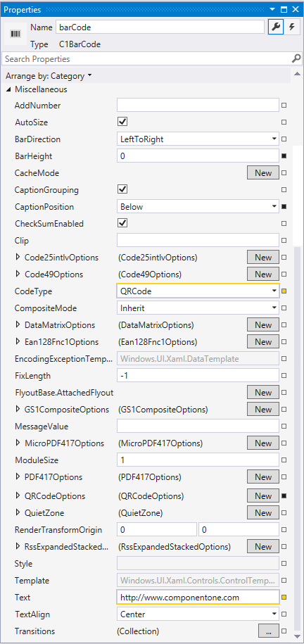
Task: Expand the QRCodeOptions property node
Action: [x=18, y=495]
